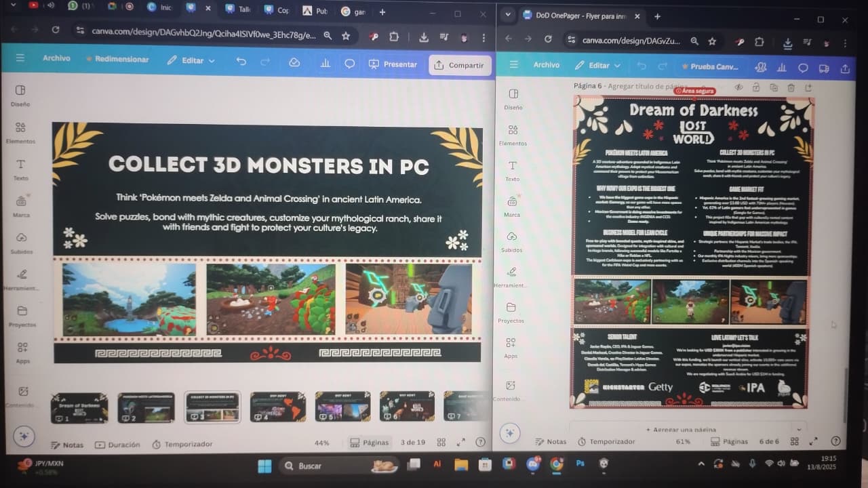Click the Redimensionar button
Screen dimensions: 868x488
[x=117, y=60]
